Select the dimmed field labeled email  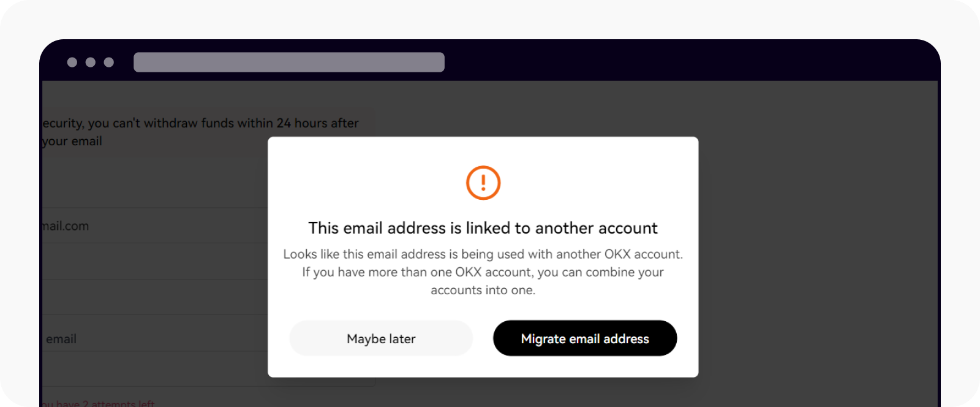[x=153, y=338]
